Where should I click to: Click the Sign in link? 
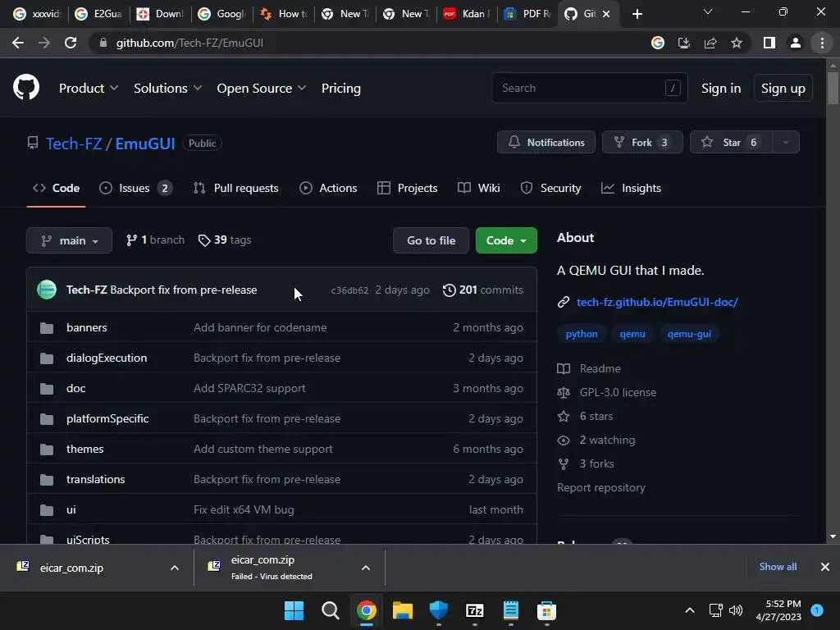coord(721,89)
